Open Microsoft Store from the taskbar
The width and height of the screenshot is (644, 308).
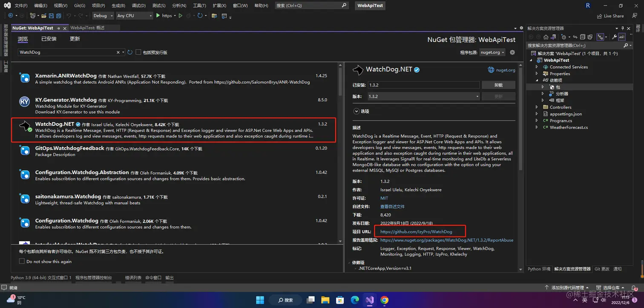340,300
